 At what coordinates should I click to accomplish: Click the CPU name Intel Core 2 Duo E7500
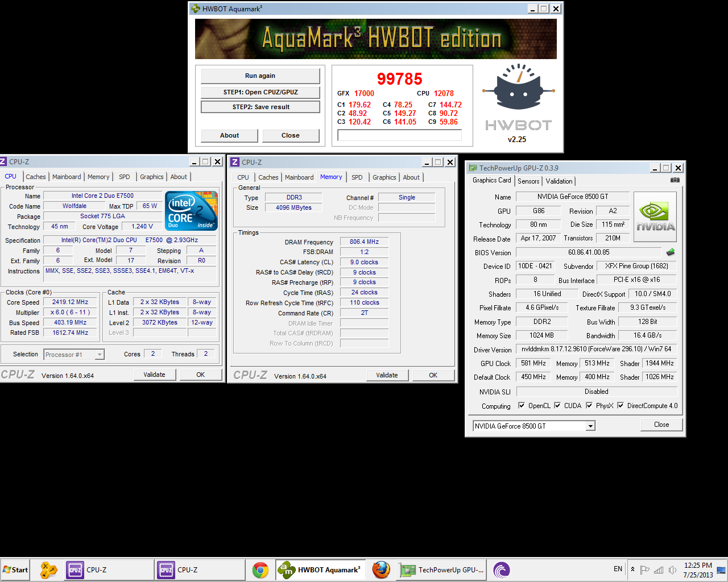[102, 196]
